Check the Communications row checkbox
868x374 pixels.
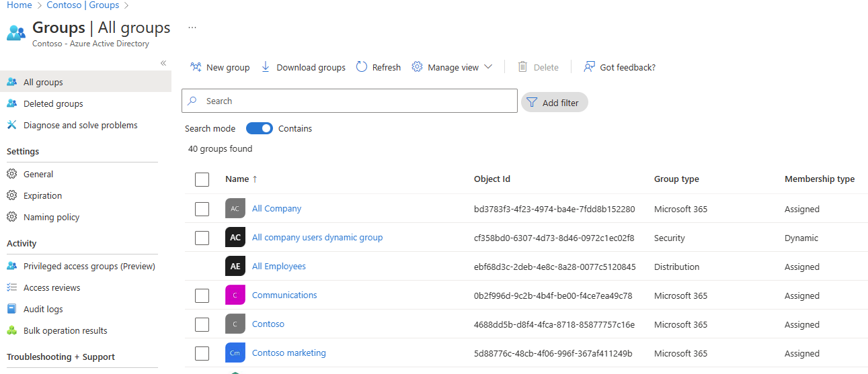click(202, 295)
